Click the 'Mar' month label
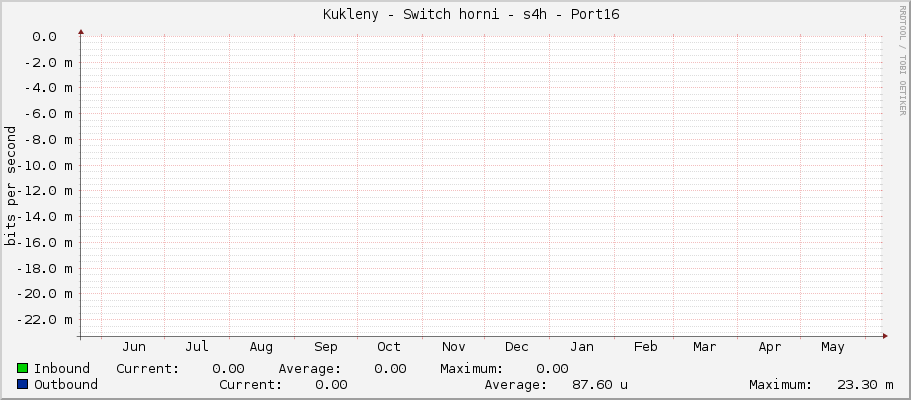 pyautogui.click(x=705, y=347)
